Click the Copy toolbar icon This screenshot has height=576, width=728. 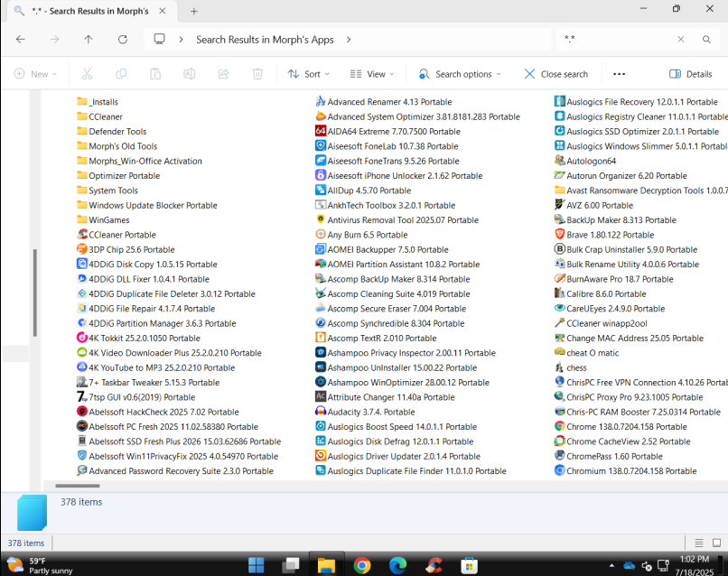[121, 74]
